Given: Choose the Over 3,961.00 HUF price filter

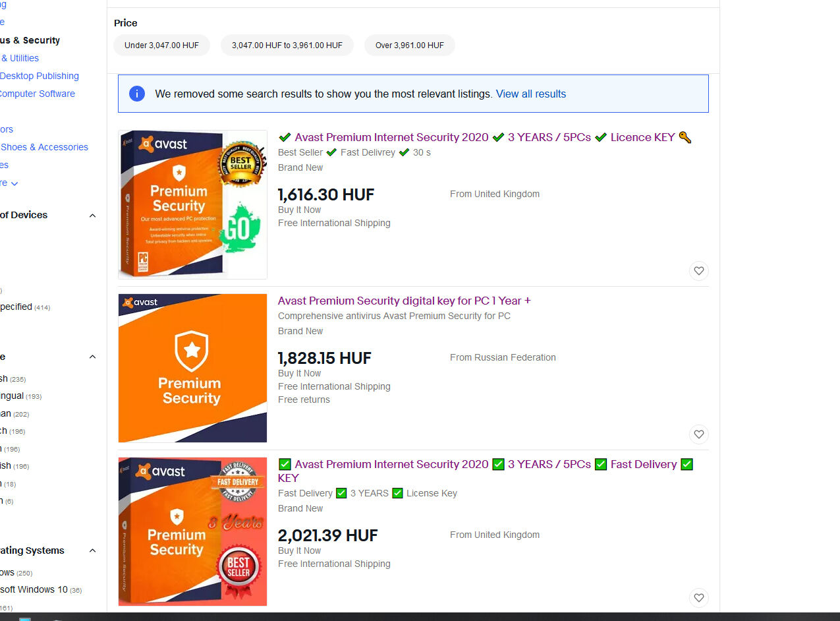Looking at the screenshot, I should (410, 45).
